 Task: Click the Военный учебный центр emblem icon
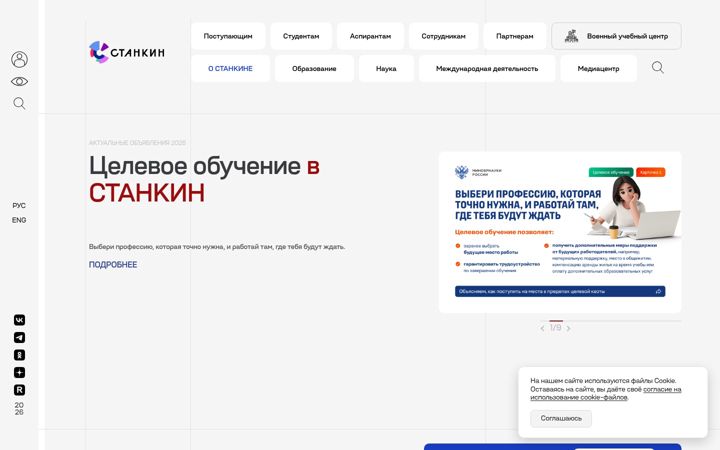click(571, 36)
